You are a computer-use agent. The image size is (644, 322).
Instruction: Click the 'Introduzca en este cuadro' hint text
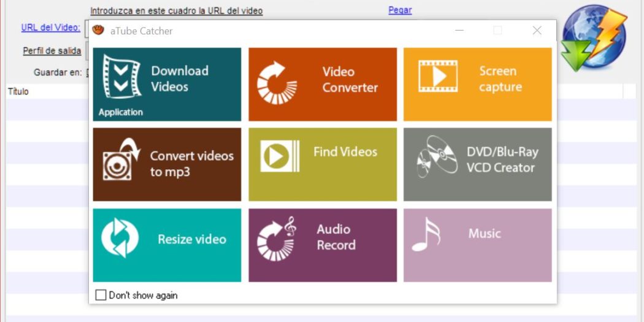[177, 10]
